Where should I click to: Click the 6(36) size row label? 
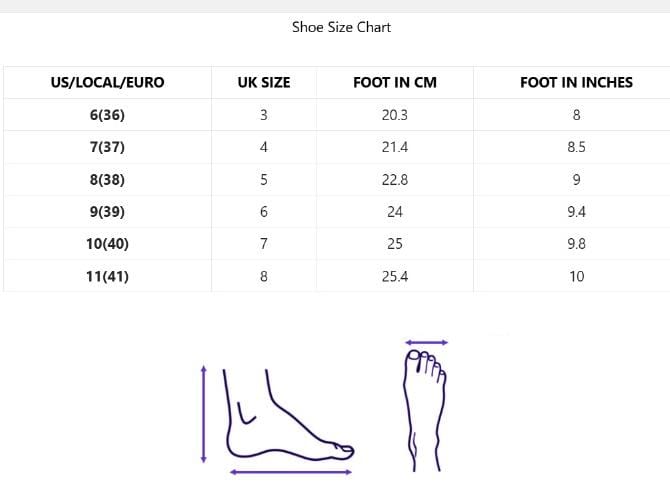tap(107, 115)
